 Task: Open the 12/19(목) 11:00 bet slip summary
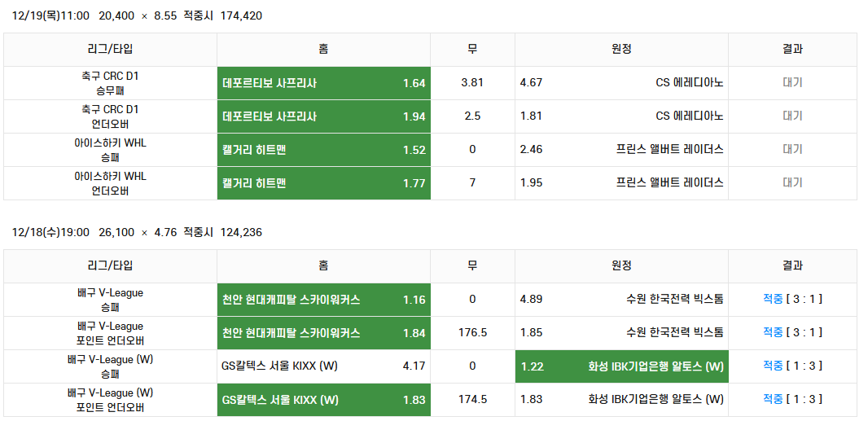point(137,16)
